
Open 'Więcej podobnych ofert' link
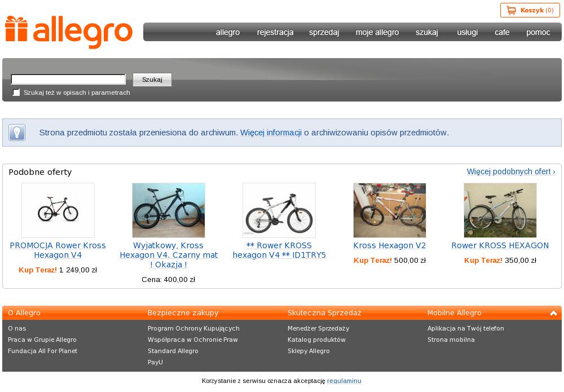pyautogui.click(x=511, y=171)
